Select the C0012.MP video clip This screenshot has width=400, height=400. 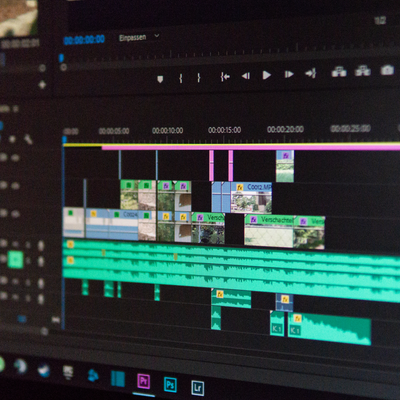[251, 198]
